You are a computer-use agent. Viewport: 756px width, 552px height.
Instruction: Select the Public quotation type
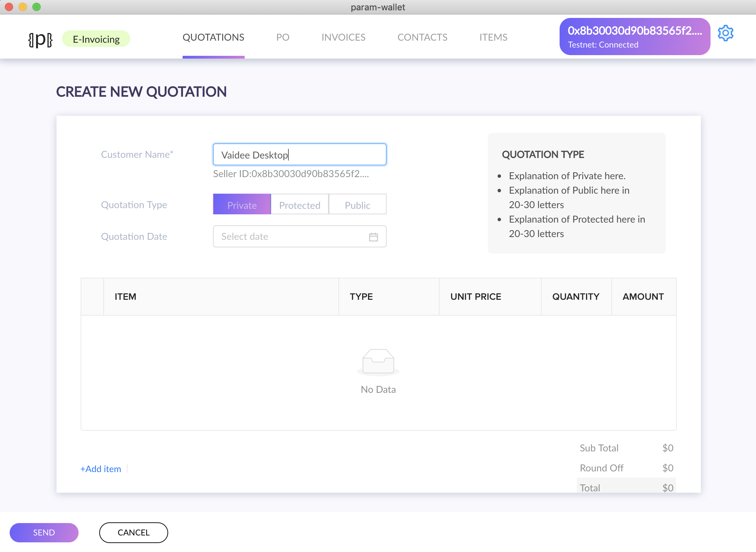click(358, 204)
